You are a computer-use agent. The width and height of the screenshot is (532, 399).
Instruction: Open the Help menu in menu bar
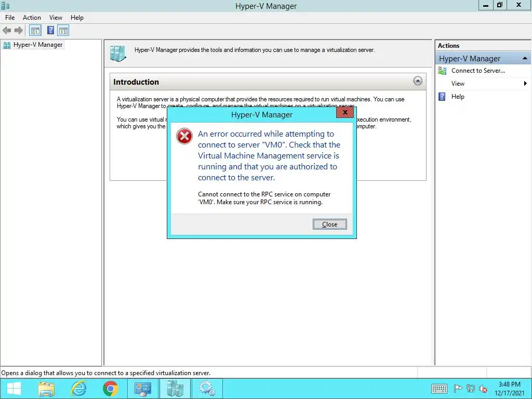click(x=77, y=18)
